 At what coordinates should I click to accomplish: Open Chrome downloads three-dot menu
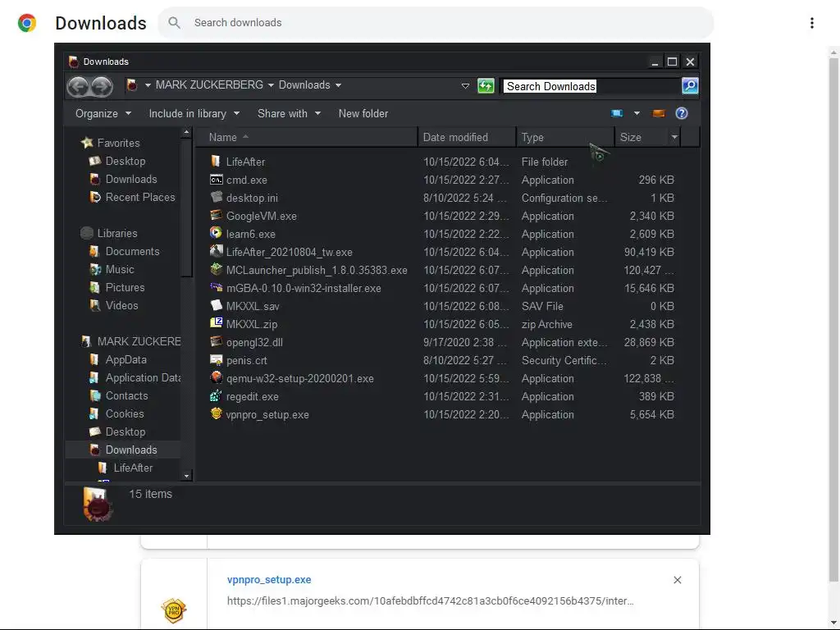pos(811,23)
